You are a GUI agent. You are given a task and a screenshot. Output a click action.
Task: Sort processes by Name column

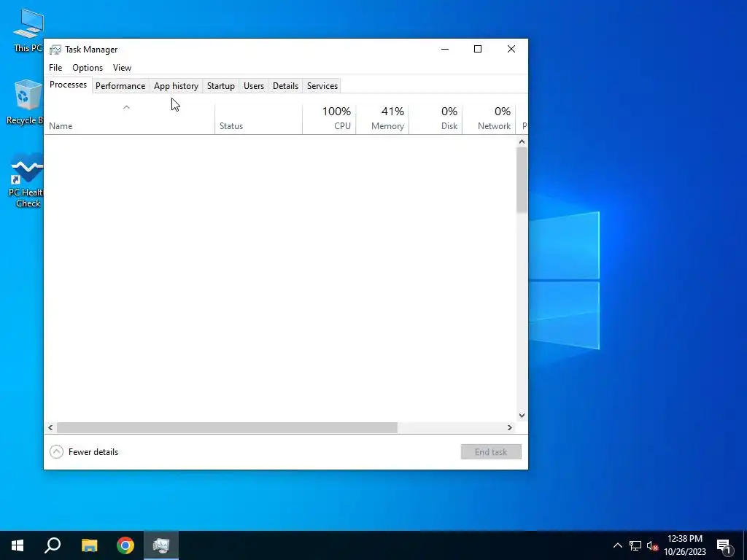[x=129, y=119]
